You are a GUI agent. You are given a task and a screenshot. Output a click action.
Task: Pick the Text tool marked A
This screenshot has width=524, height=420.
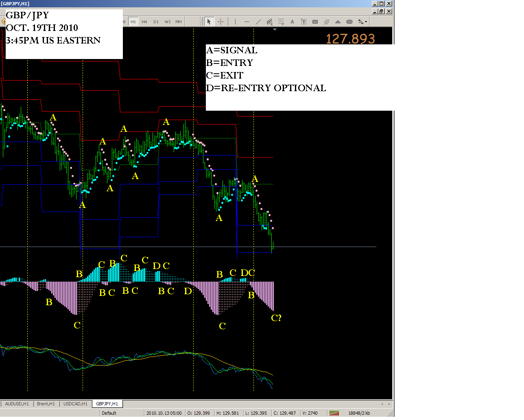pyautogui.click(x=292, y=22)
